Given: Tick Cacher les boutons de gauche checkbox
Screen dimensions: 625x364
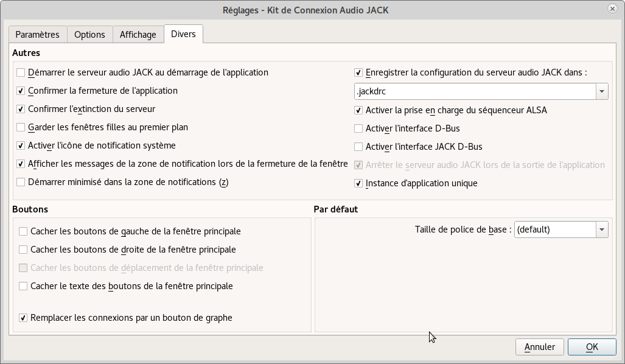Looking at the screenshot, I should (x=23, y=231).
